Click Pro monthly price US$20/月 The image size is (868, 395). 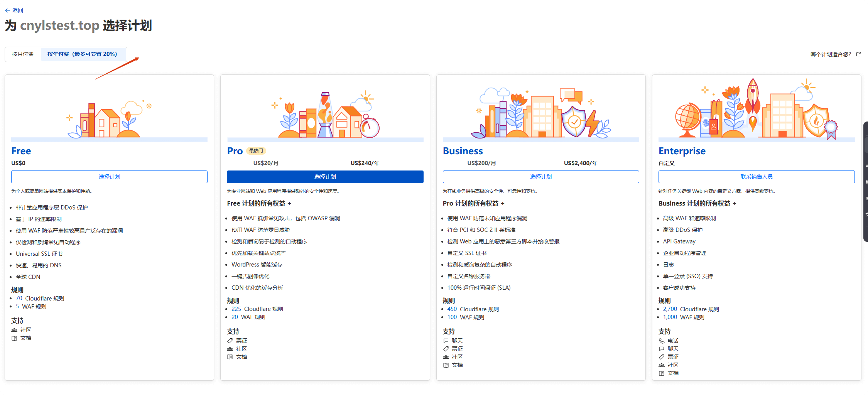coord(266,163)
